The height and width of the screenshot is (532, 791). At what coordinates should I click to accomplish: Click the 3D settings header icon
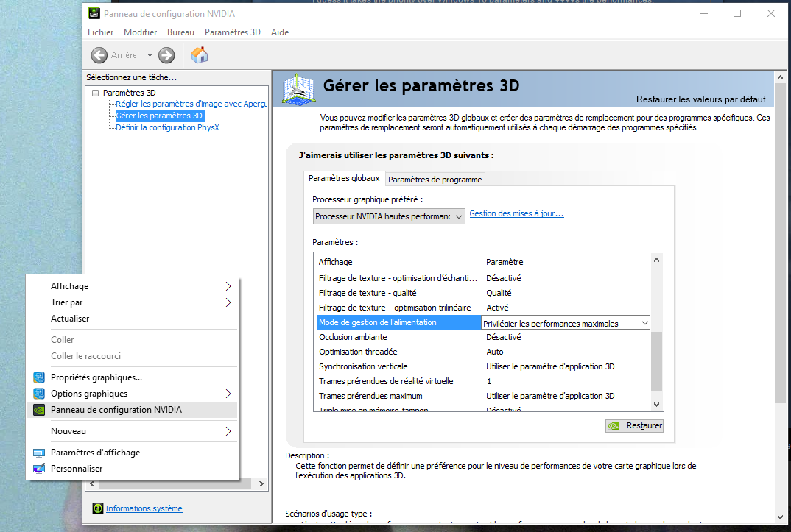[x=298, y=90]
